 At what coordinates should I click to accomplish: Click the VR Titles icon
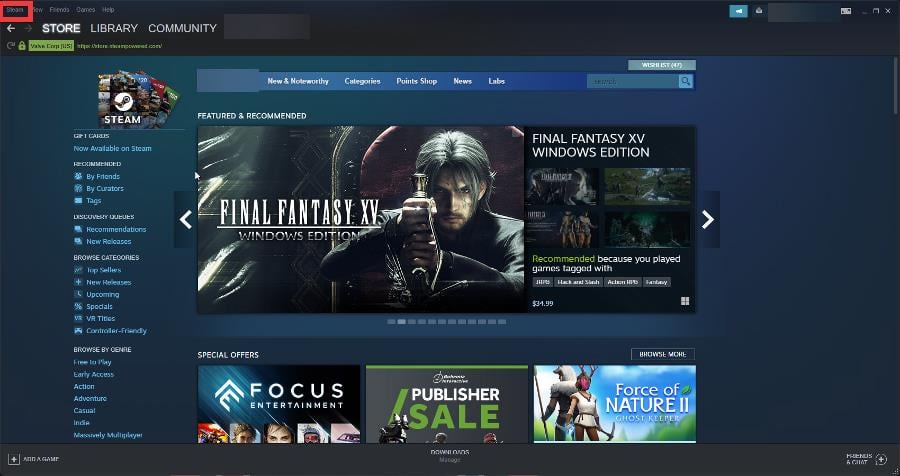(x=78, y=318)
